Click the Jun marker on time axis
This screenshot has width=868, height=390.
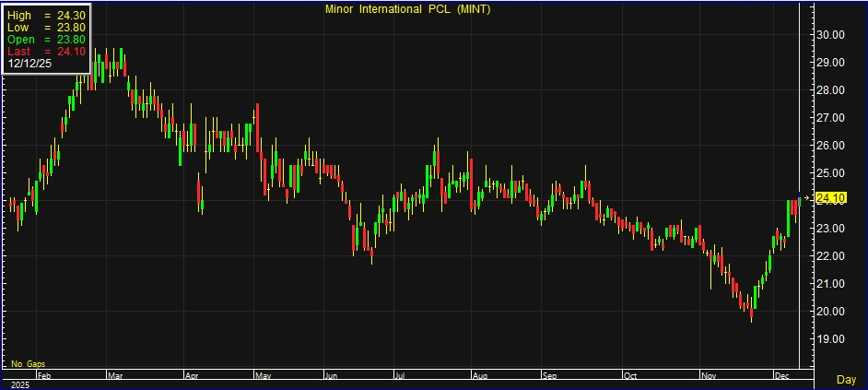click(x=331, y=376)
